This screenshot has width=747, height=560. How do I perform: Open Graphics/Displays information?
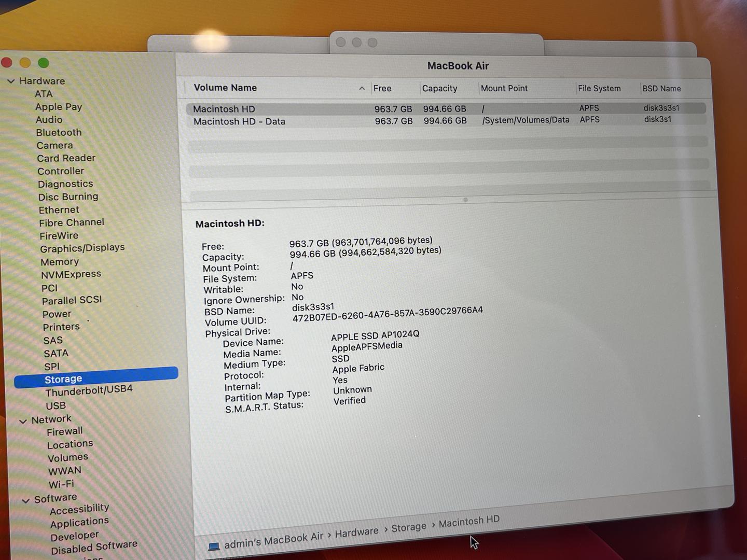(82, 248)
